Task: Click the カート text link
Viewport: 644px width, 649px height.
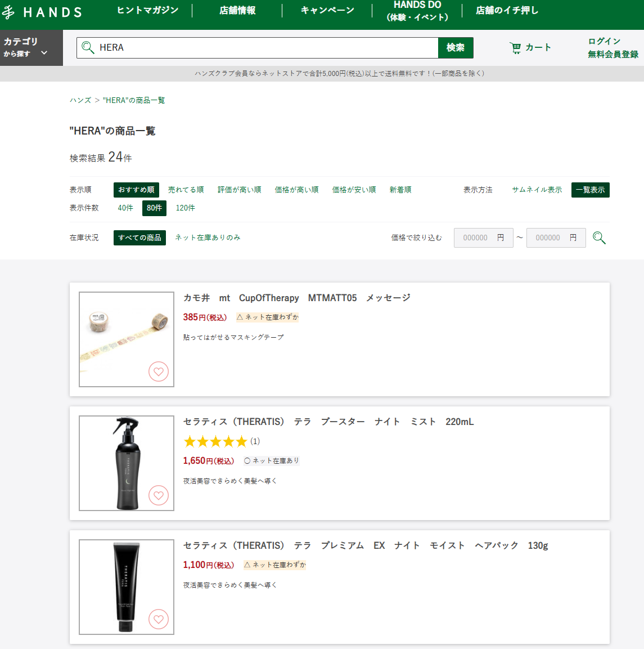Action: pyautogui.click(x=538, y=48)
